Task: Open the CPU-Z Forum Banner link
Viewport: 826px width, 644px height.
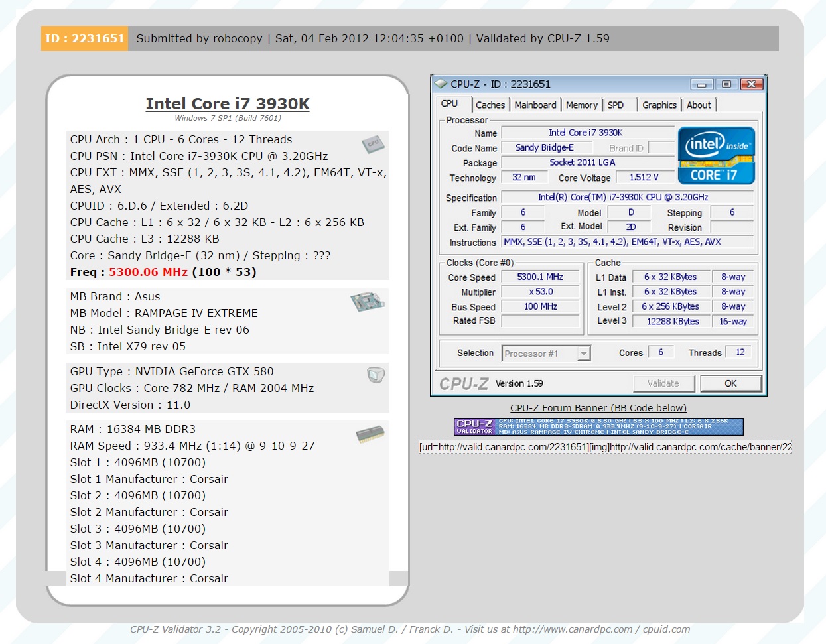Action: (x=598, y=408)
